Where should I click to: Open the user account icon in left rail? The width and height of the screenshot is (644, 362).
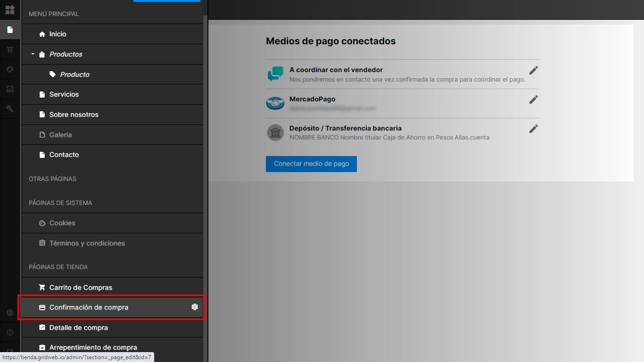[10, 313]
